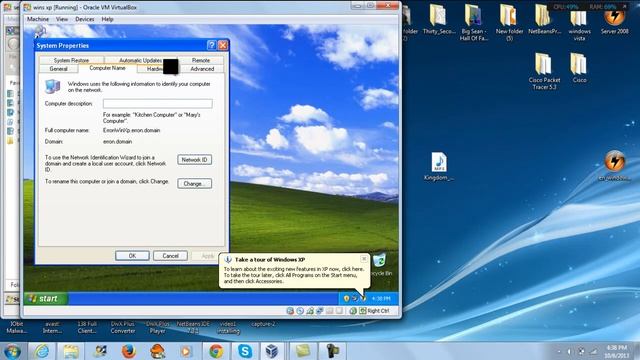Viewport: 640px width, 360px height.
Task: Click the XP tour tray icon under balloon
Action: click(x=363, y=298)
